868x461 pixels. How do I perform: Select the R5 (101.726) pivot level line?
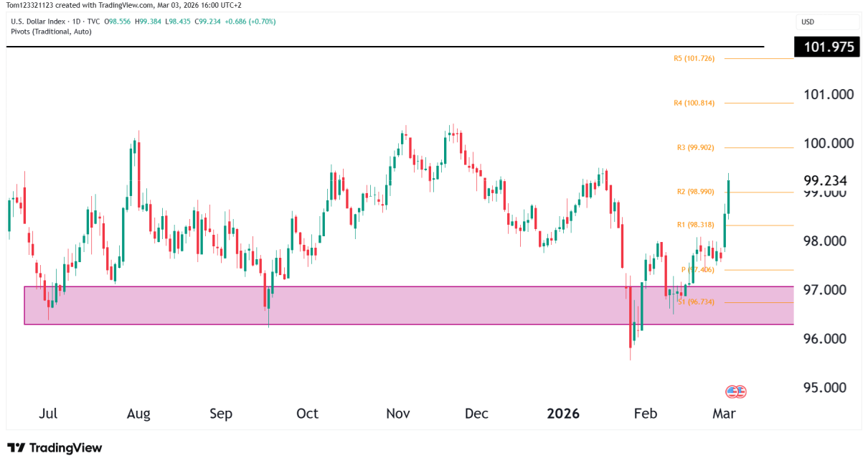point(760,58)
